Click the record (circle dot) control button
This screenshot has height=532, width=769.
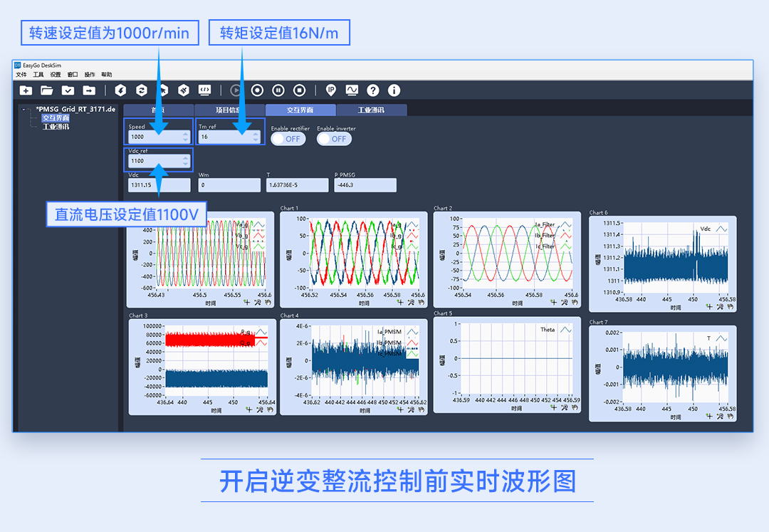pos(257,90)
